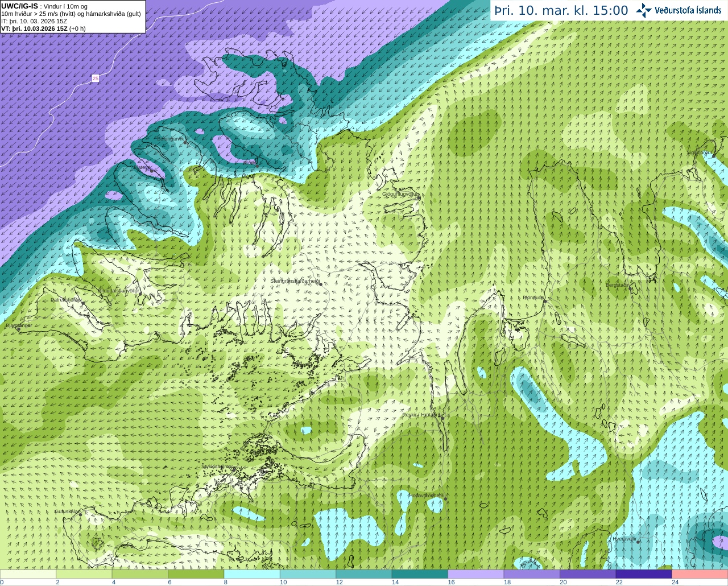Screen dimensions: 728x586
Task: Click the 'VT: þri. 10.03.2026 15Z (+0 h)' line
Action: click(x=43, y=28)
